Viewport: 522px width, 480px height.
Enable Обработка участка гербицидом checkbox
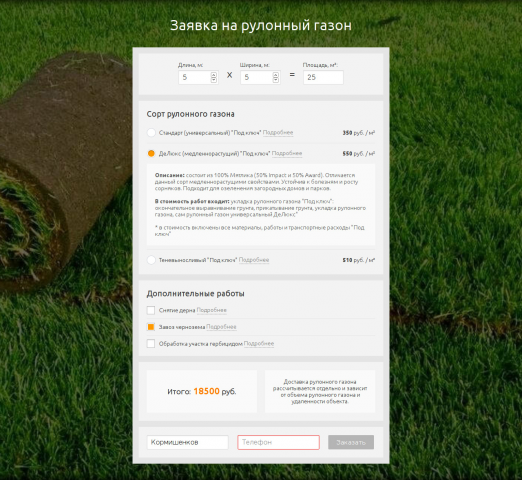click(x=151, y=344)
